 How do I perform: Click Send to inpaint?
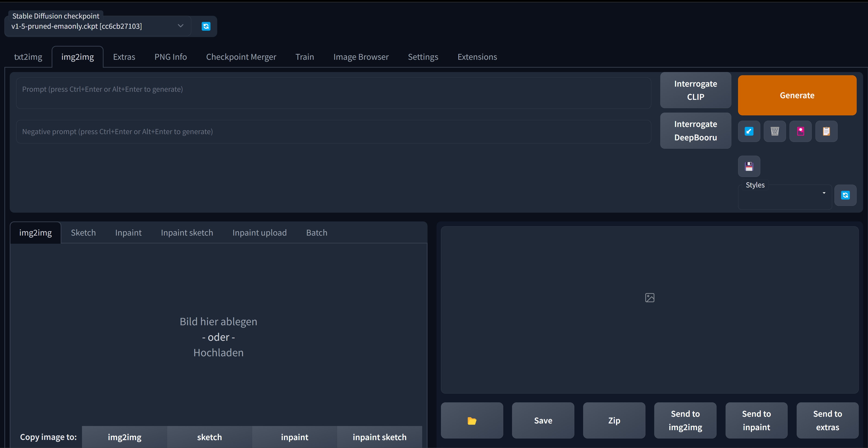click(x=756, y=420)
